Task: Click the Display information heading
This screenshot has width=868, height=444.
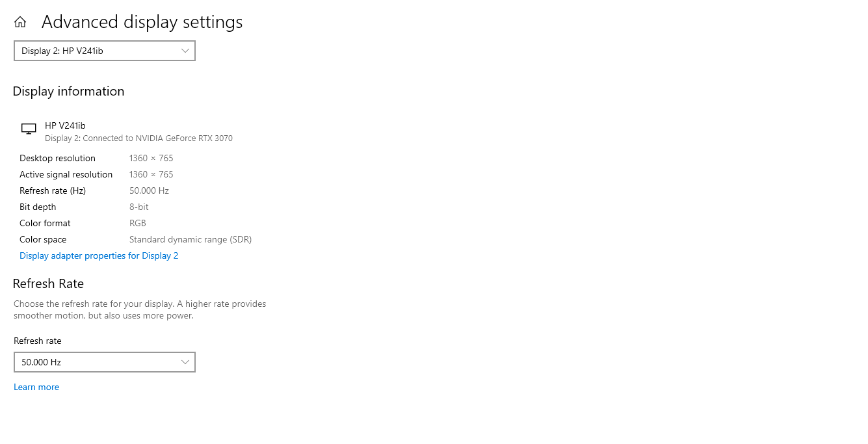Action: tap(68, 92)
